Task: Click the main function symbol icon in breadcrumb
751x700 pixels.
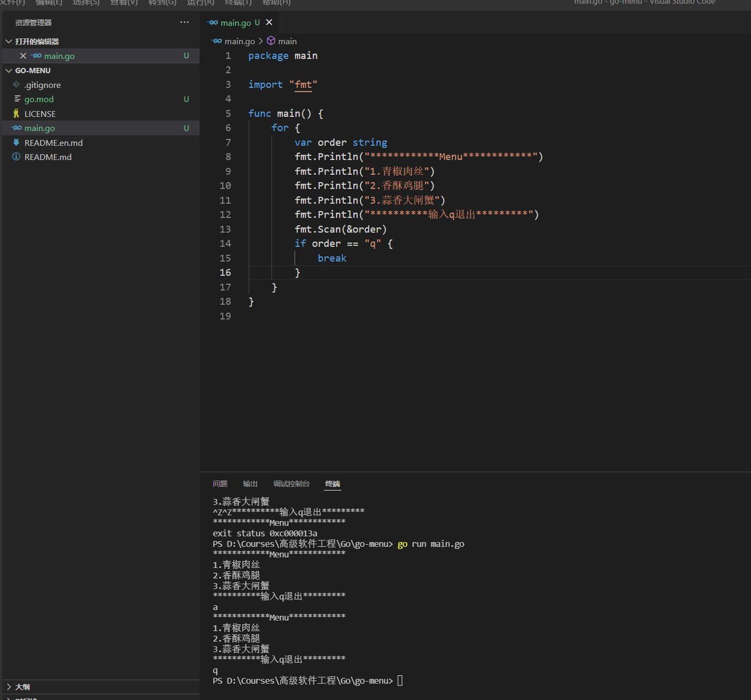Action: 271,41
